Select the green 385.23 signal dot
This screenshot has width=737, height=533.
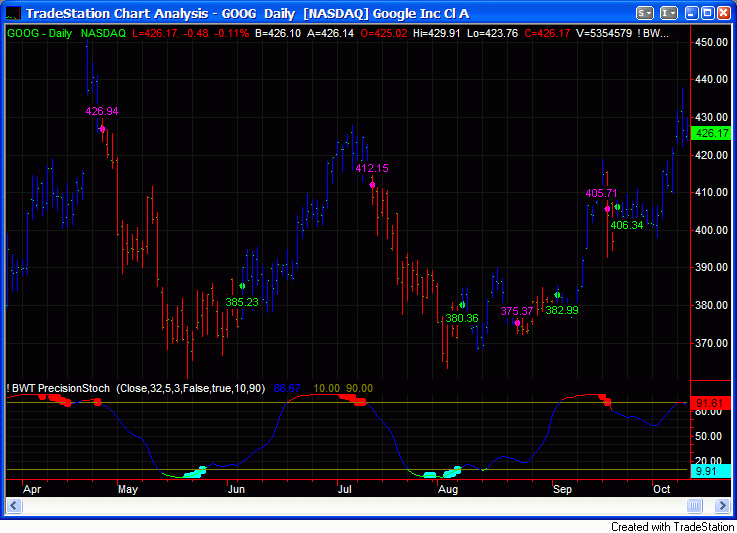click(x=242, y=286)
